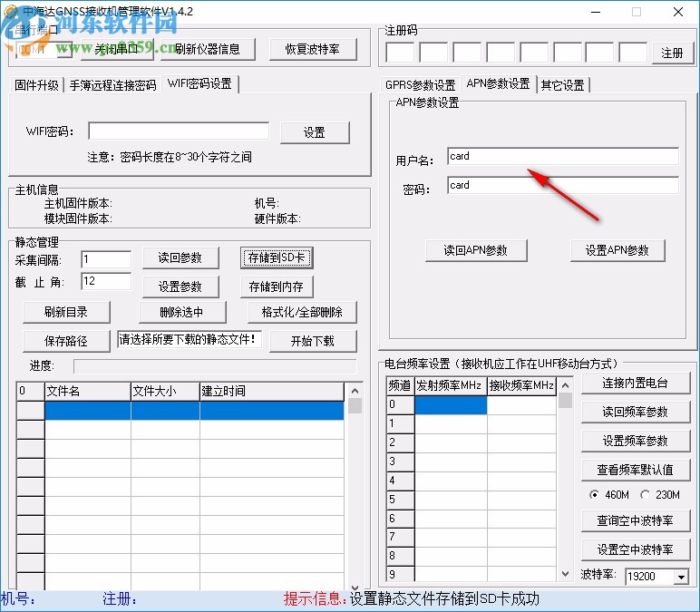Image resolution: width=700 pixels, height=612 pixels.
Task: Open the serial port COM dropdown
Action: pyautogui.click(x=64, y=50)
